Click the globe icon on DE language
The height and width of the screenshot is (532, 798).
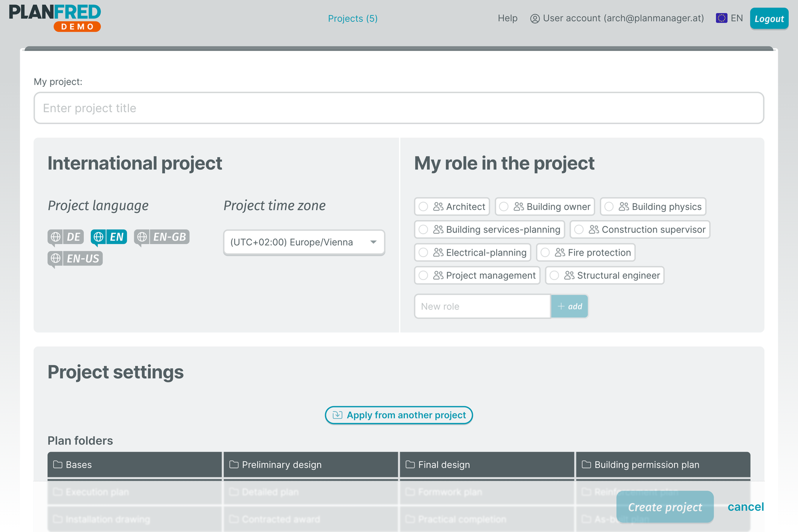pos(56,237)
